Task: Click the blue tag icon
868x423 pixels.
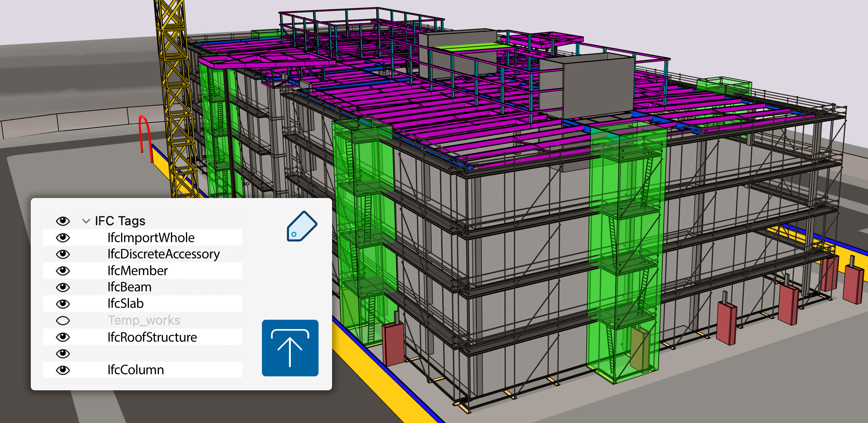Action: point(302,226)
